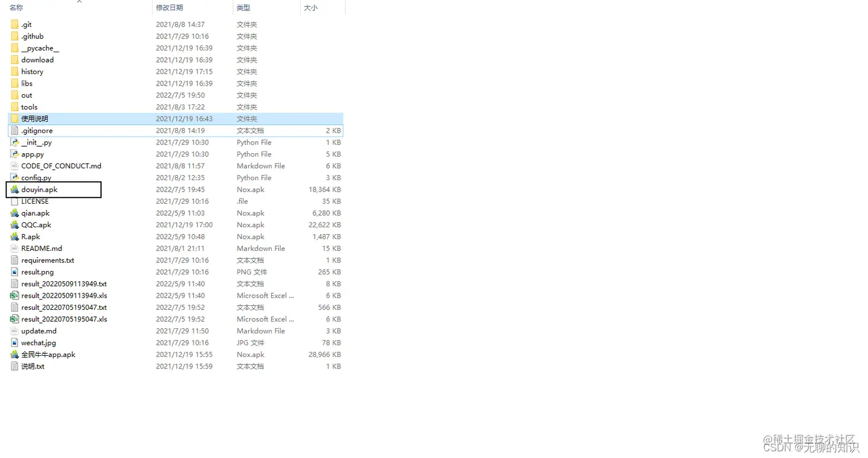Select the 说明.txt file name
Viewport: 868px width, 458px height.
pyautogui.click(x=33, y=366)
